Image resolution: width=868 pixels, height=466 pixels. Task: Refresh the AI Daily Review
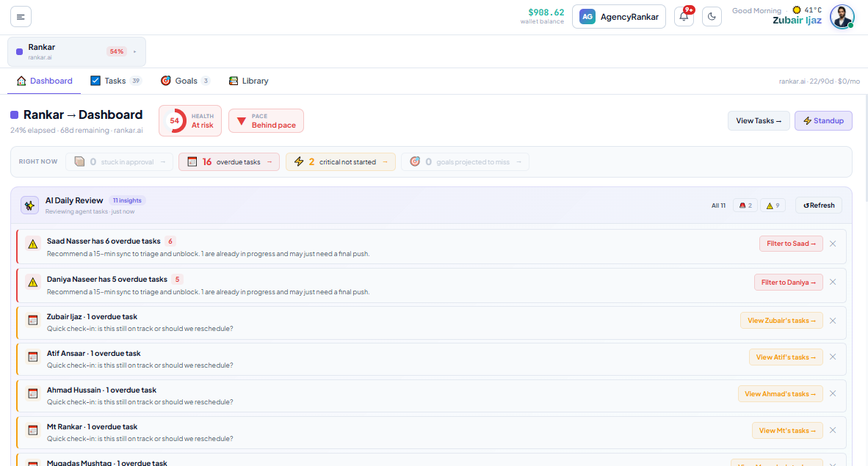click(819, 205)
